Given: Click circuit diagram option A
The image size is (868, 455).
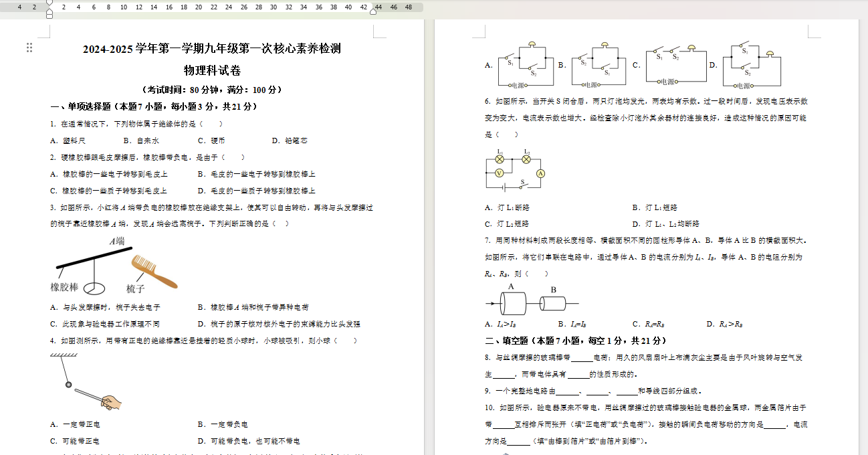Looking at the screenshot, I should click(525, 66).
